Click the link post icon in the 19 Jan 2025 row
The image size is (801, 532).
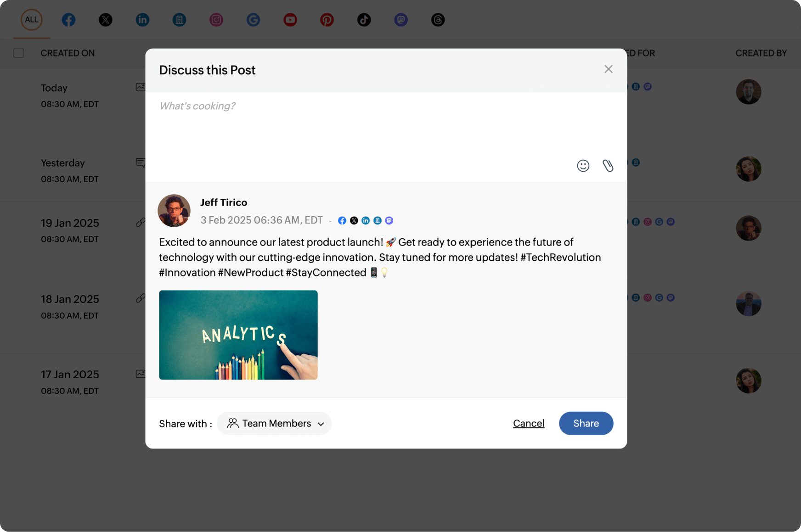tap(141, 223)
